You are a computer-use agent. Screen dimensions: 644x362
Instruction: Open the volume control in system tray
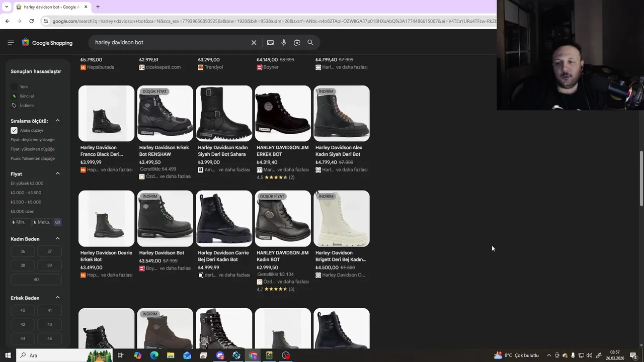[589, 355]
